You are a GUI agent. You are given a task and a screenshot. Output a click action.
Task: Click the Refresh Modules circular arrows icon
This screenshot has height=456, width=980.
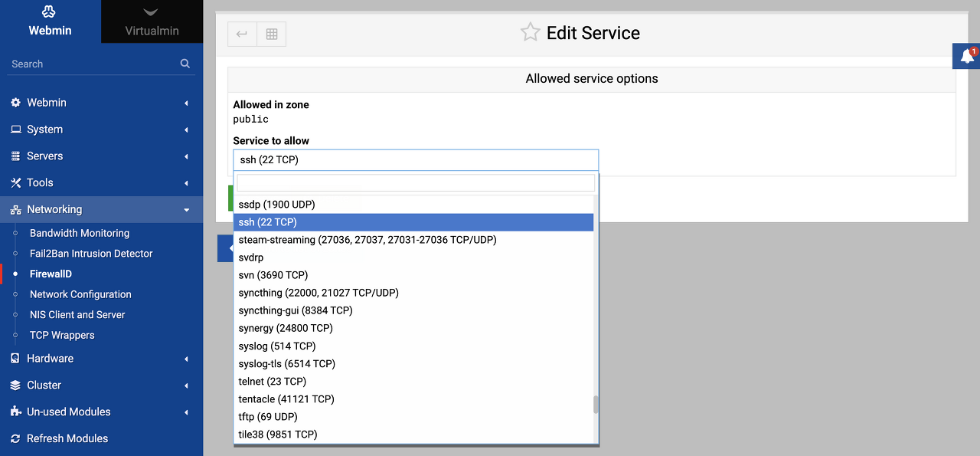point(15,438)
